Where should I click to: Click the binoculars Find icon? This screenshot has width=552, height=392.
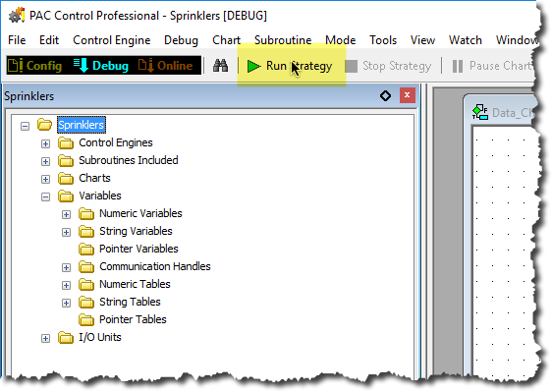[x=220, y=66]
